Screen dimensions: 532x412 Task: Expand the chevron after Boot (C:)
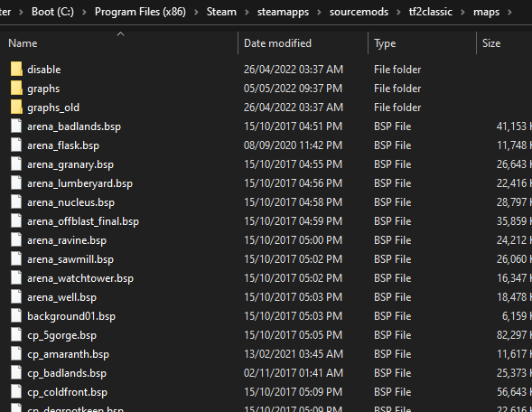coord(84,13)
